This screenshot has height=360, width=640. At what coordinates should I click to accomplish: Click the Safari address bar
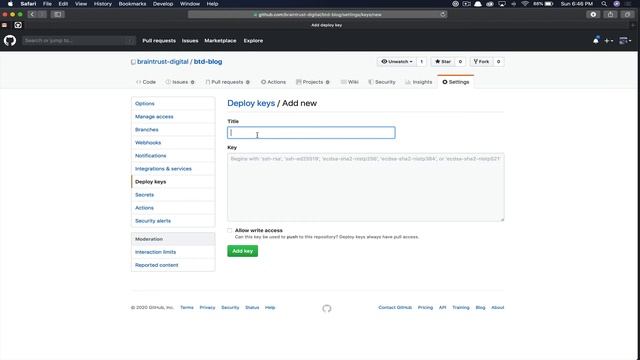point(318,14)
